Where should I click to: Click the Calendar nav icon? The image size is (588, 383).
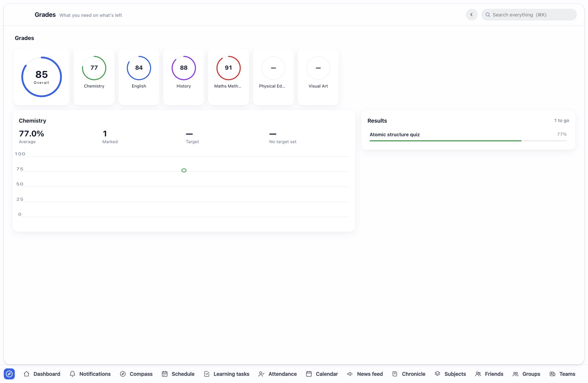[309, 374]
